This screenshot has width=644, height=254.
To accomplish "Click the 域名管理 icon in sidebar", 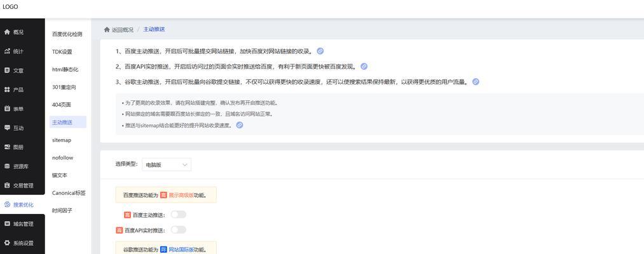I will pyautogui.click(x=7, y=224).
